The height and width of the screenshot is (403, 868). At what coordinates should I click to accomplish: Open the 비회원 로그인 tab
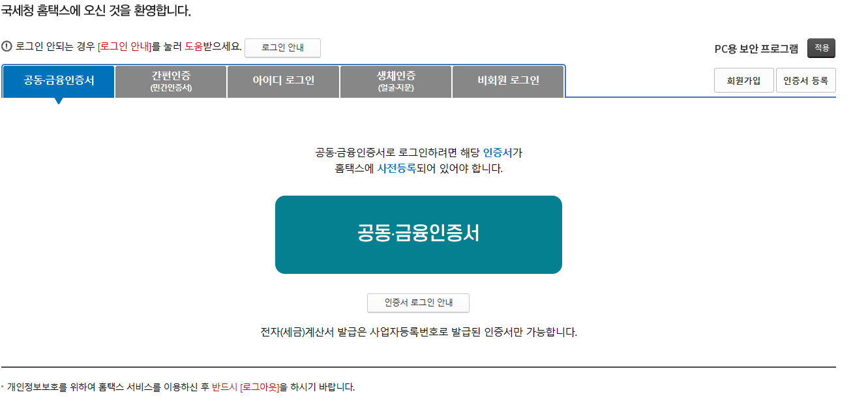(x=508, y=81)
